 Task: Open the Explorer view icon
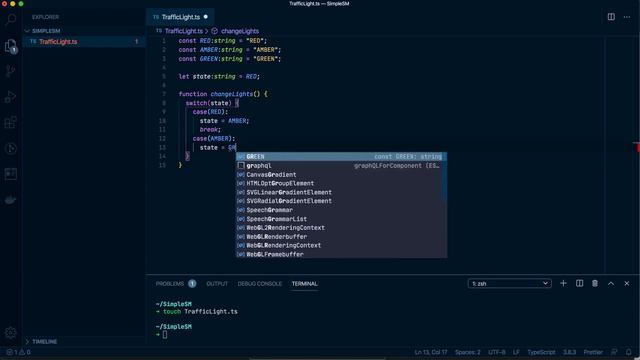point(11,46)
